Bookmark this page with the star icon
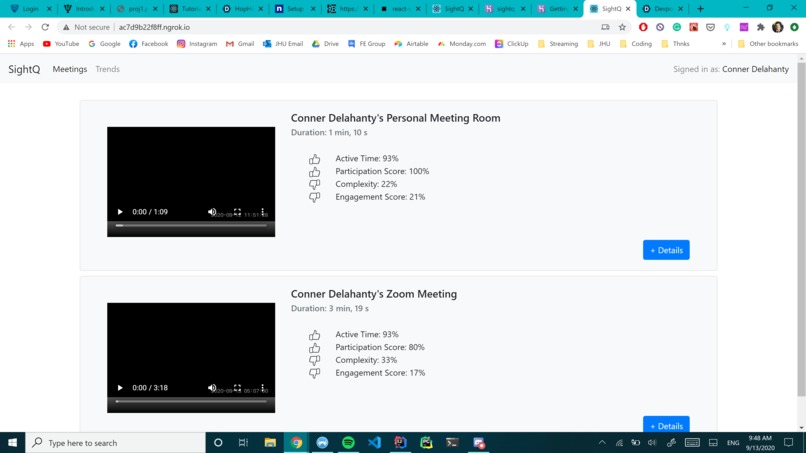Viewport: 806px width, 453px height. click(622, 27)
